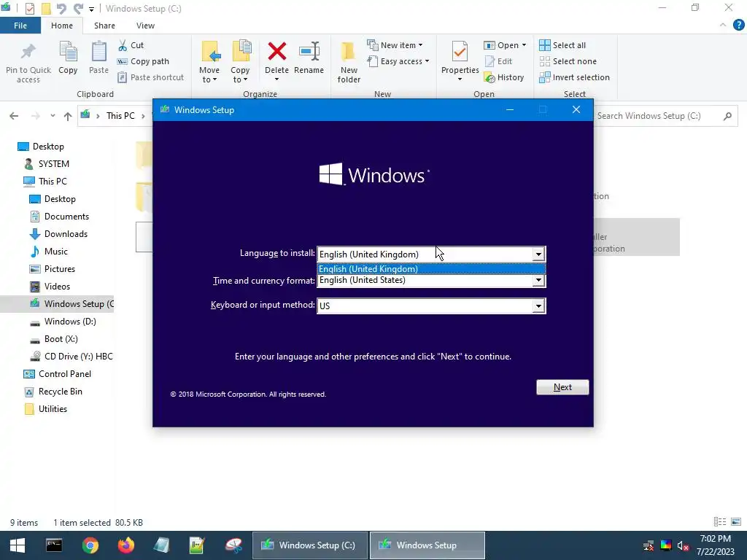747x560 pixels.
Task: Switch to large icons view button
Action: (x=736, y=522)
